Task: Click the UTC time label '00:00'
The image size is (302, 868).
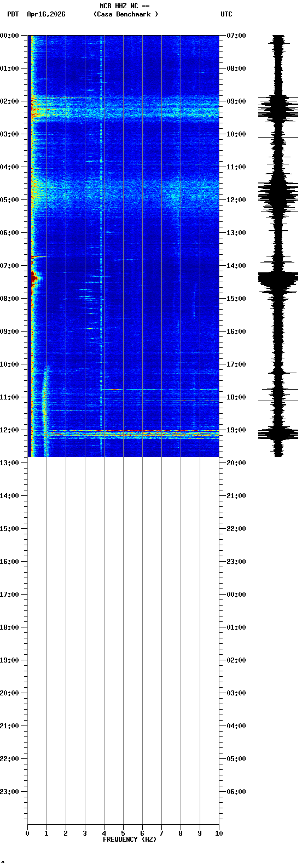Action: (x=236, y=595)
